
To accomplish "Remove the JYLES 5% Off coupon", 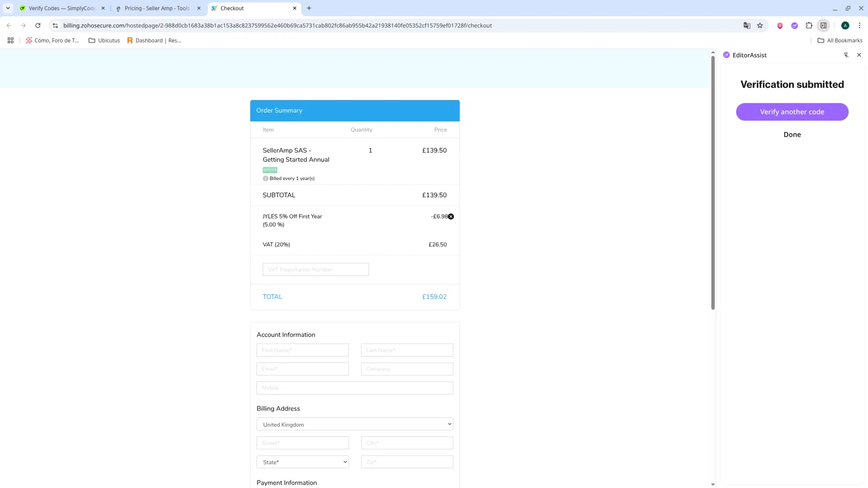I will point(451,216).
